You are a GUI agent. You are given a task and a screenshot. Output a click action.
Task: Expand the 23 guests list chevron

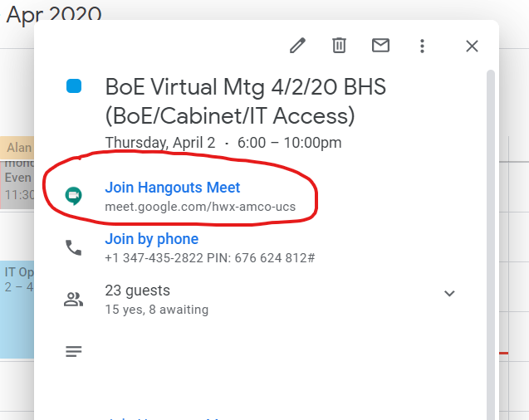coord(449,294)
